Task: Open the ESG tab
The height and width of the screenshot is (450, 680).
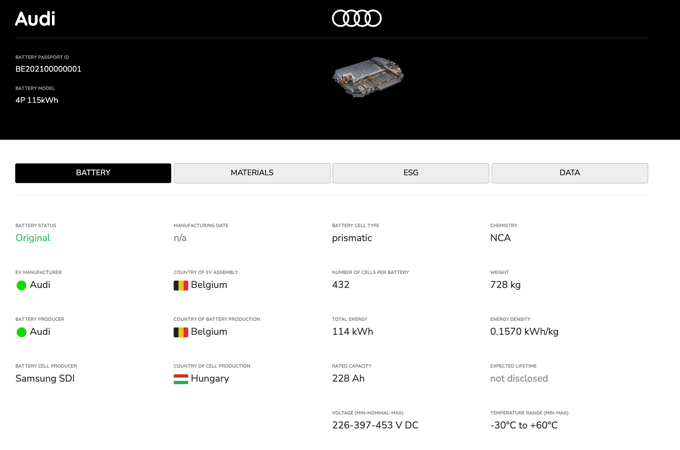Action: [x=411, y=173]
